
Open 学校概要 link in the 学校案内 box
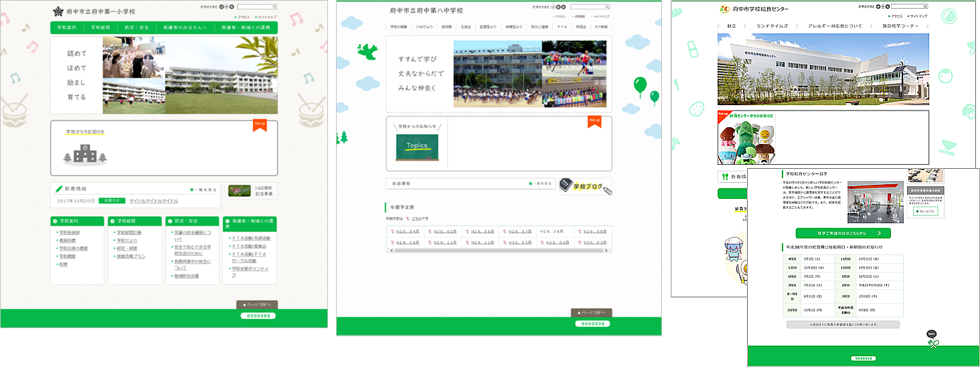67,256
